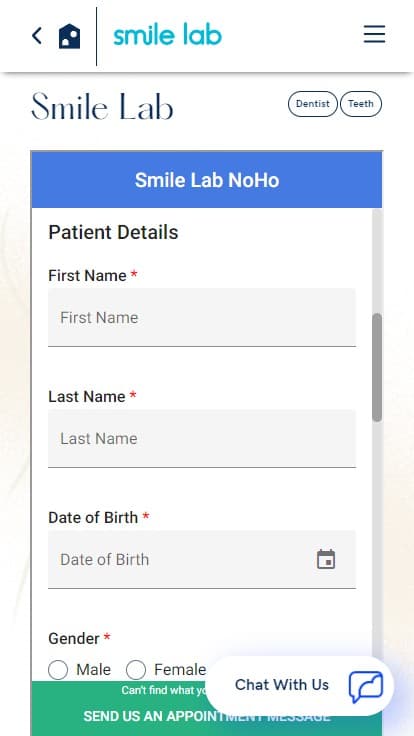Click the Female label text

tap(180, 670)
